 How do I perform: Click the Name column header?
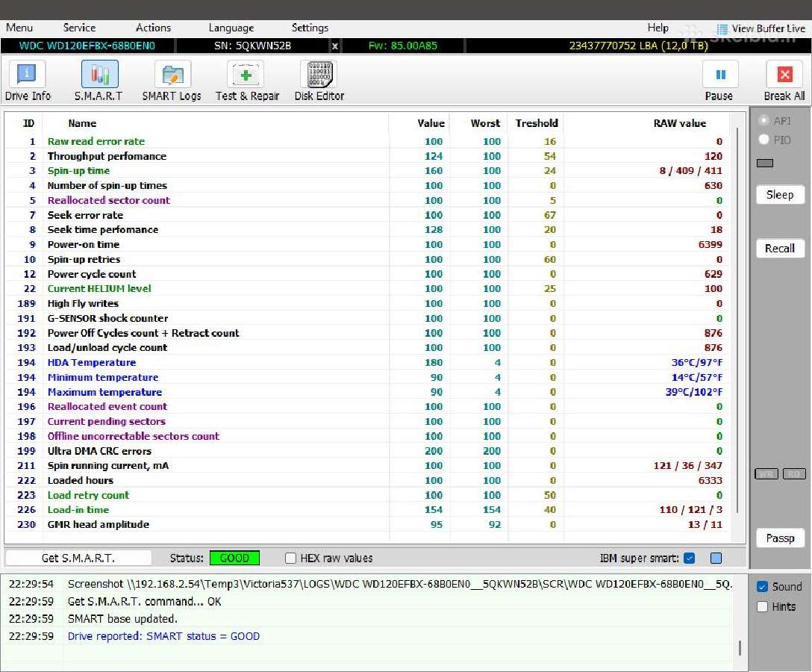click(x=82, y=123)
